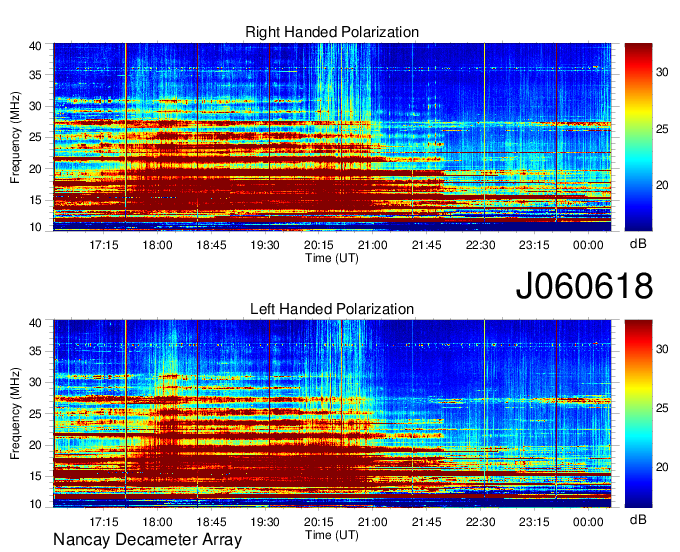This screenshot has width=680, height=552.
Task: Click the 'Nancay Decameter Array' caption
Action: click(x=147, y=540)
